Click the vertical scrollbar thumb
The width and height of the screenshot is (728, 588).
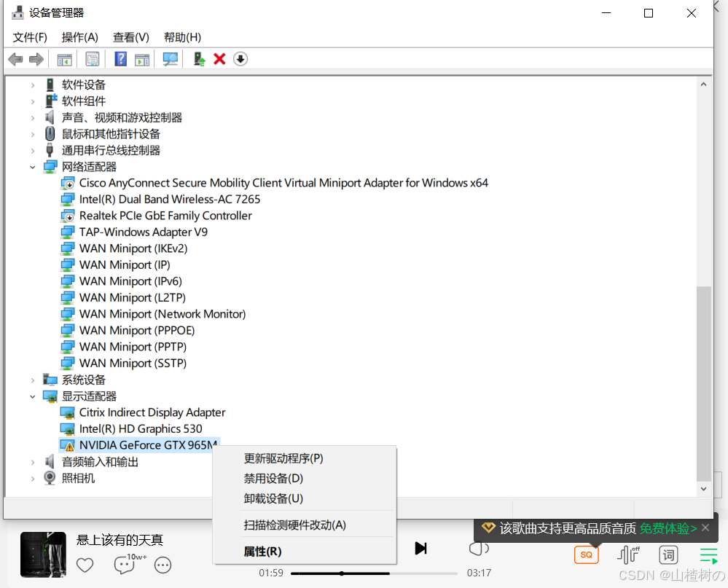(x=703, y=384)
